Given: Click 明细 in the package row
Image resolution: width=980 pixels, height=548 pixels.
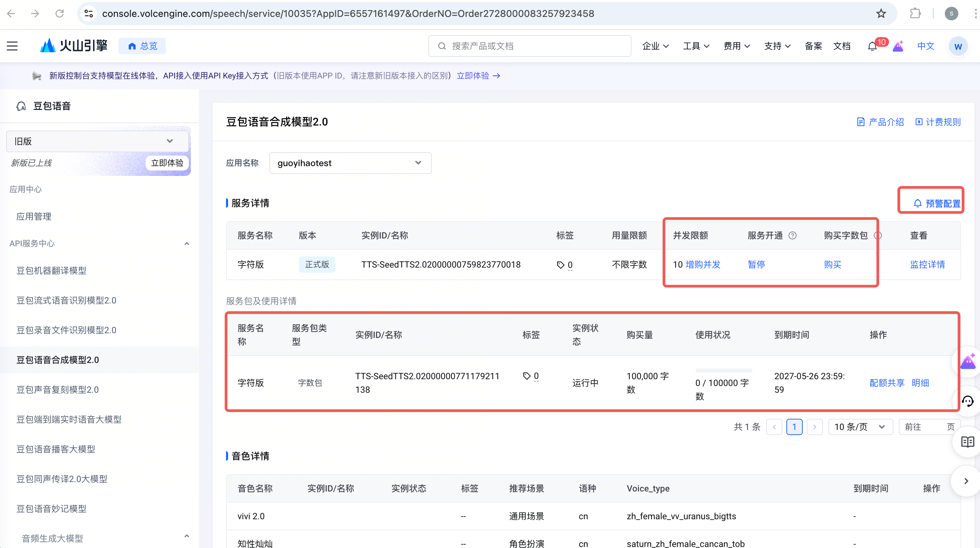Looking at the screenshot, I should [920, 383].
